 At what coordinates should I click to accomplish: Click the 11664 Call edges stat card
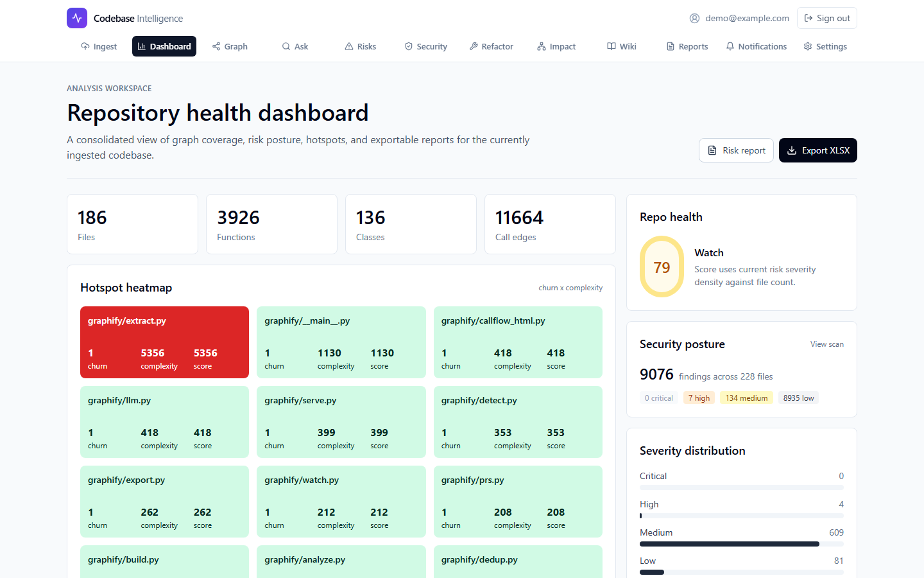point(550,224)
